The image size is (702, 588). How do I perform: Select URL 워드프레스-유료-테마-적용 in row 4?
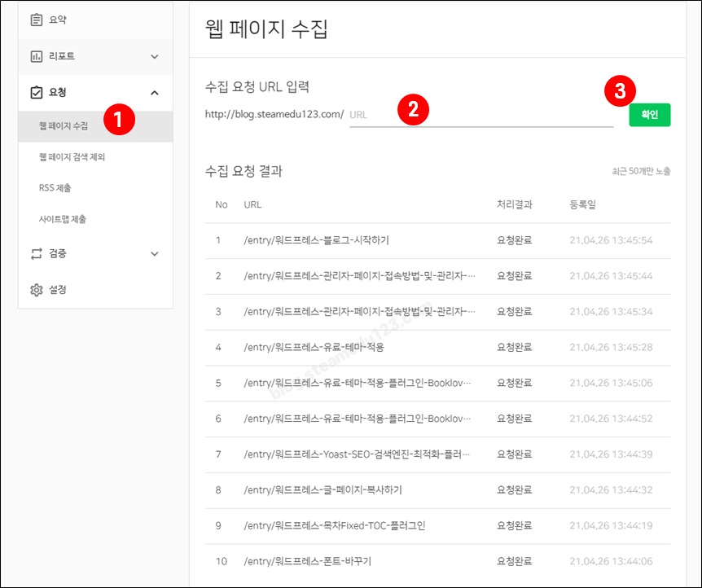coord(314,347)
